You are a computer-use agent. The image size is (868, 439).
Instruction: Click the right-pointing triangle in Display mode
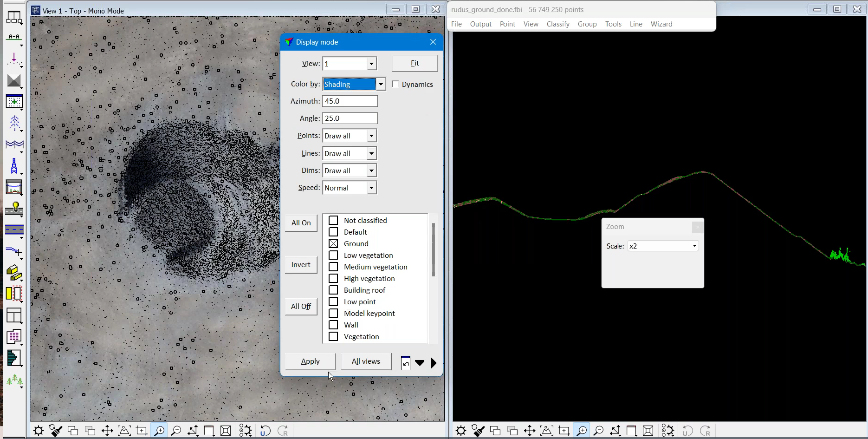[434, 363]
